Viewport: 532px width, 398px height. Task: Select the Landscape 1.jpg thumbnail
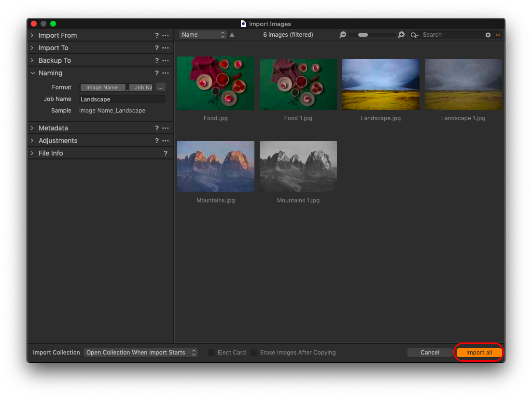(463, 84)
